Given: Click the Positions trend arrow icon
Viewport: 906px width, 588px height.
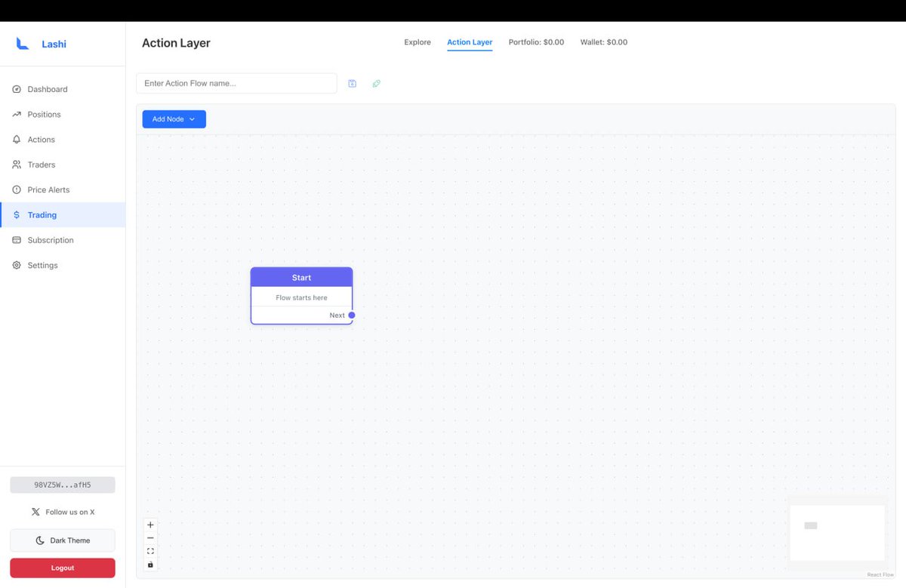Looking at the screenshot, I should click(17, 115).
